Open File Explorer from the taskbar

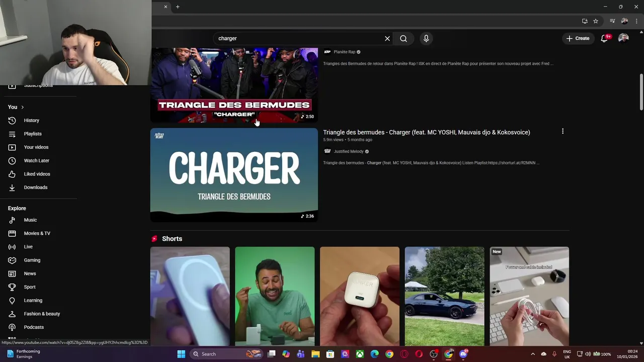click(x=315, y=354)
